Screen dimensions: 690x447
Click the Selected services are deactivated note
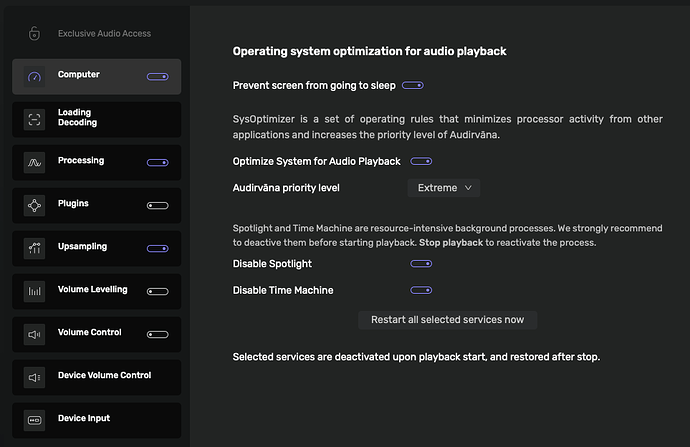[416, 357]
